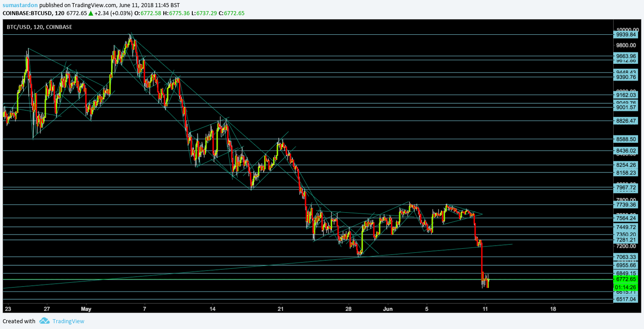Screen dimensions: 644x329
Task: Click the 6517.04 price level label
Action: [626, 300]
